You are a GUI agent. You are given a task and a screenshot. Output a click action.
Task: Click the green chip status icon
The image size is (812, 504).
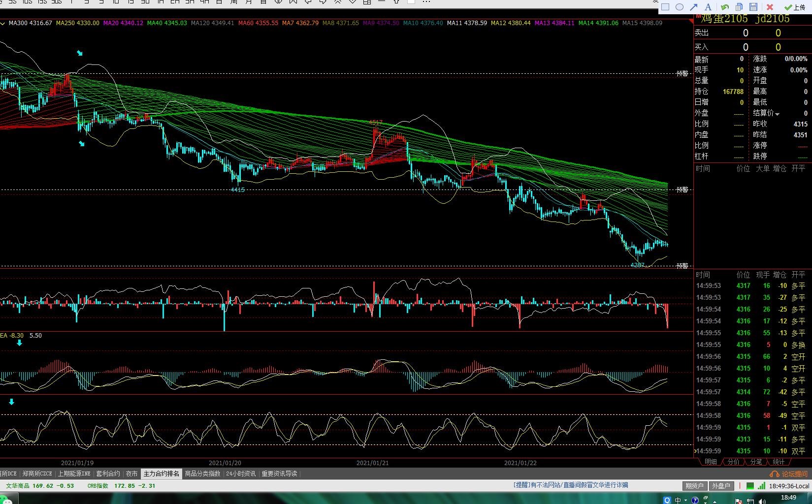pos(750,486)
